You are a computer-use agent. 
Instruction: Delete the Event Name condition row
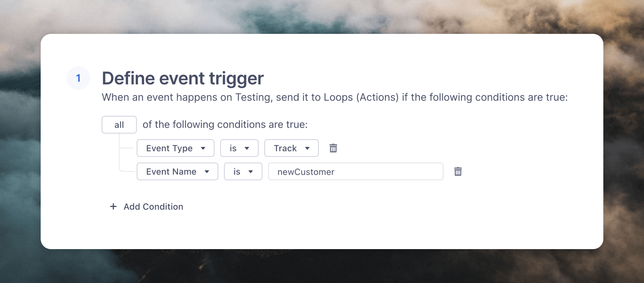[x=458, y=171]
